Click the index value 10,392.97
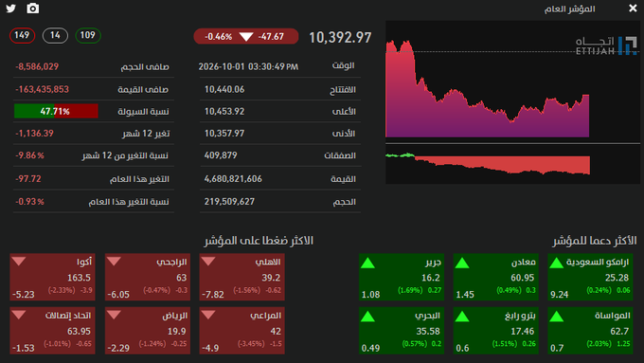This screenshot has width=644, height=363. [340, 37]
